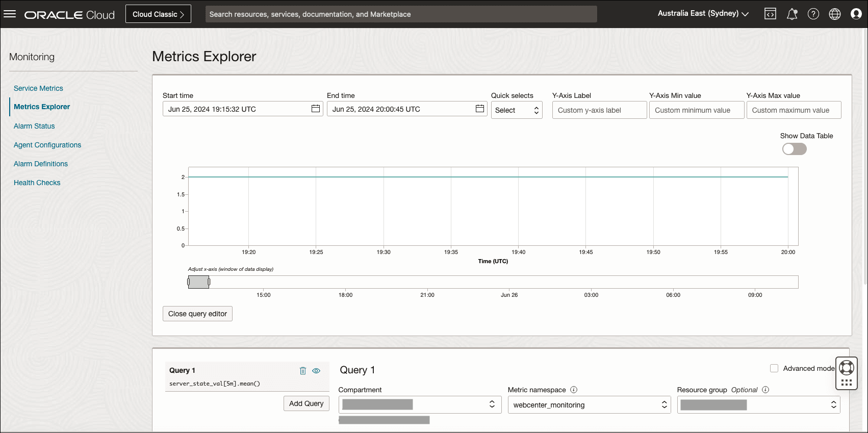
Task: Delete Query 1 with trash icon
Action: pos(303,371)
